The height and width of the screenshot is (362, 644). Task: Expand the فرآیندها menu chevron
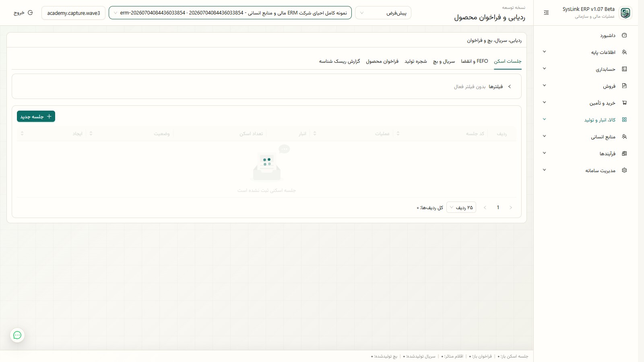[544, 153]
